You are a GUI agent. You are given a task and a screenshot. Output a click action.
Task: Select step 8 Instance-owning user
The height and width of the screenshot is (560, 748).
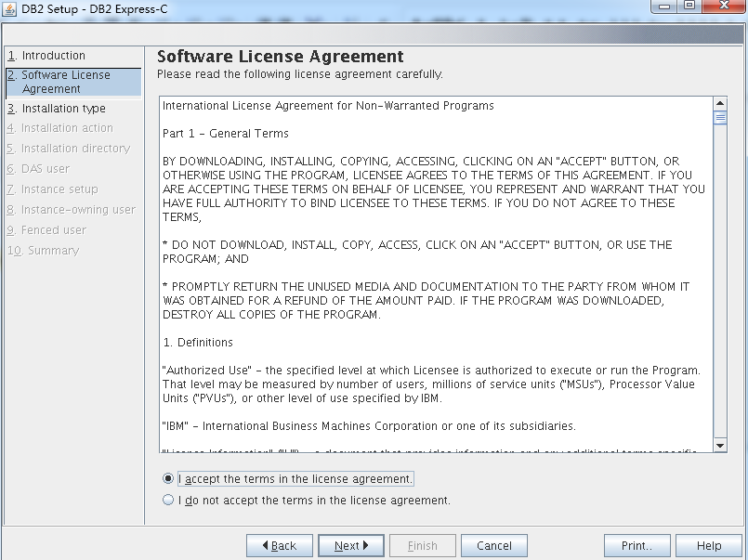(72, 210)
